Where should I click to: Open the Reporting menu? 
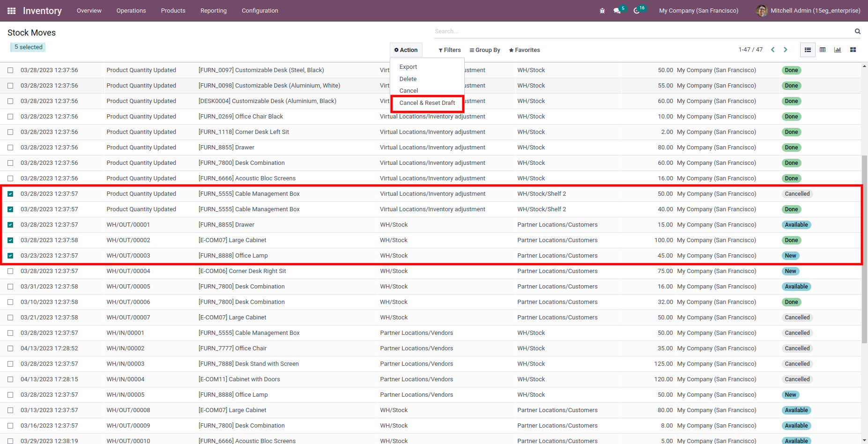pyautogui.click(x=214, y=11)
